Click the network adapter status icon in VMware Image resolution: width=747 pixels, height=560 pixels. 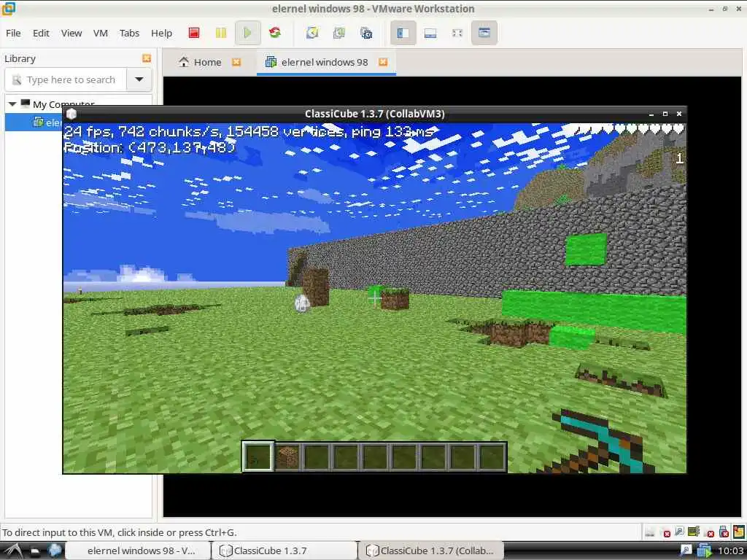coord(679,532)
